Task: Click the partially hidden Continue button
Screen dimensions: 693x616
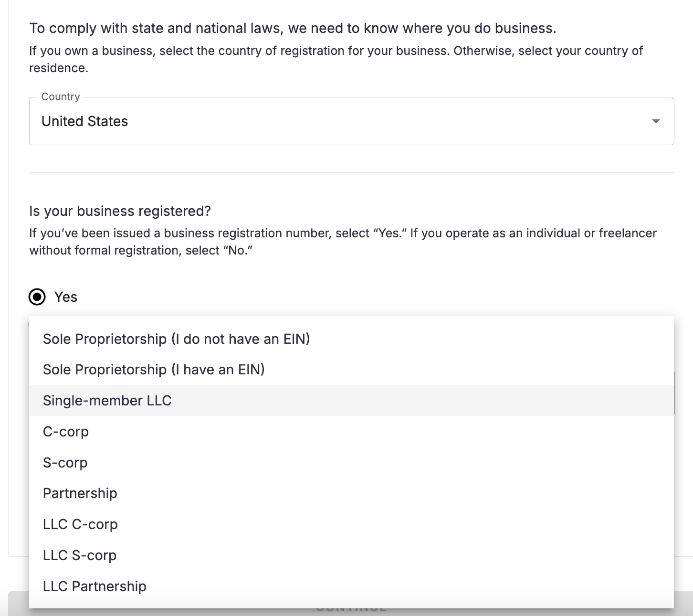Action: (x=351, y=611)
